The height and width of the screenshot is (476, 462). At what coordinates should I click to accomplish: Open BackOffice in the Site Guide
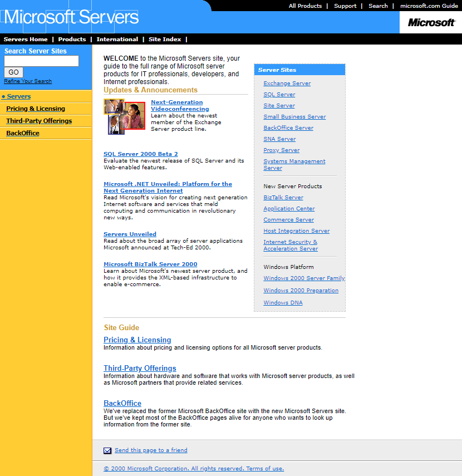click(x=122, y=403)
